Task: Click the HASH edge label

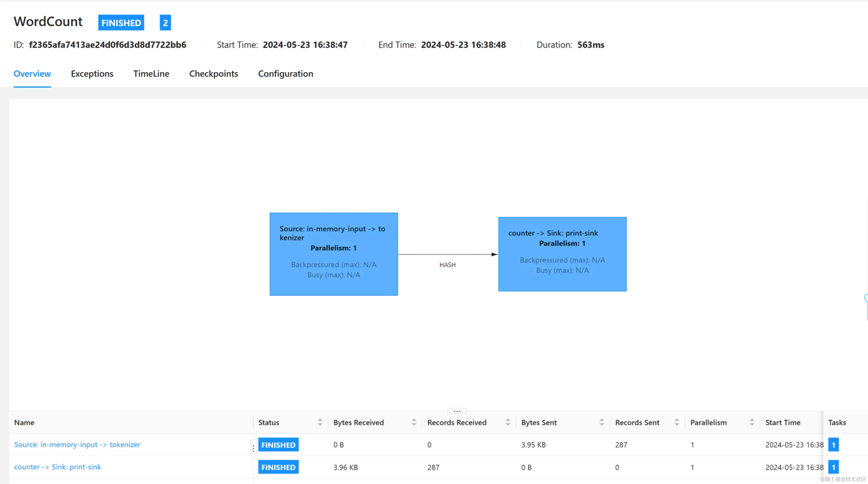Action: pyautogui.click(x=447, y=265)
